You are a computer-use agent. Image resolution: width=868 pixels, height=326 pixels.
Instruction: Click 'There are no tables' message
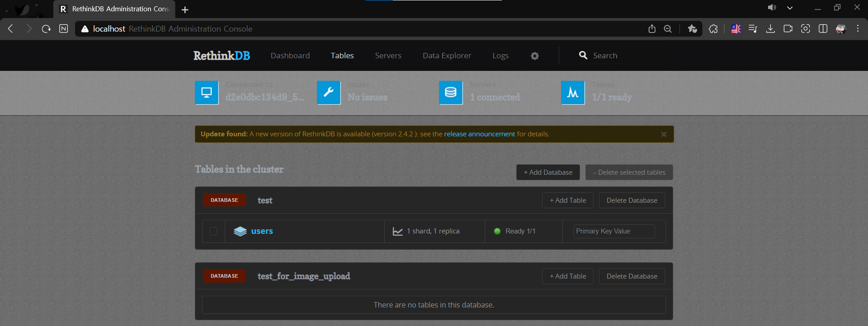point(434,305)
